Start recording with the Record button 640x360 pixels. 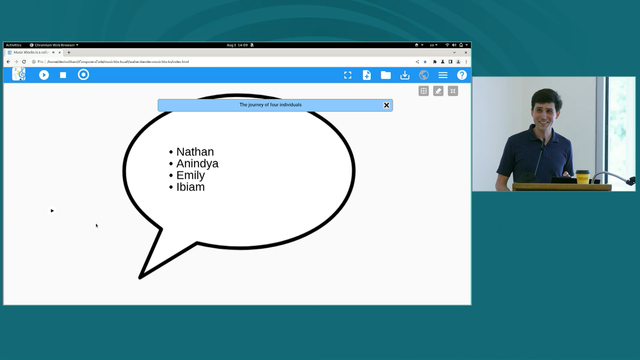pyautogui.click(x=83, y=75)
